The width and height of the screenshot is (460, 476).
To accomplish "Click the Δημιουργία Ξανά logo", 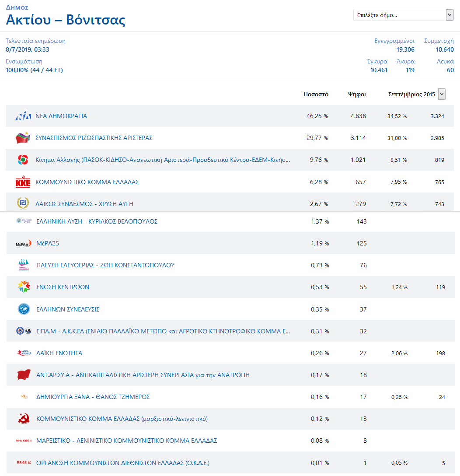I will tap(24, 397).
